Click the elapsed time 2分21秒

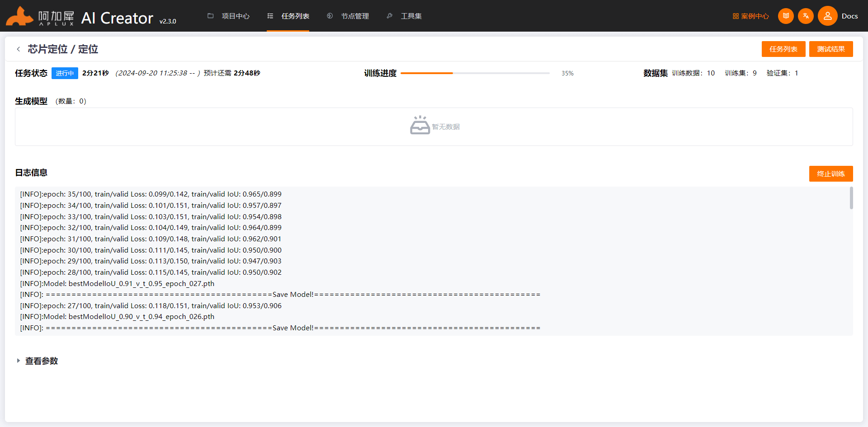95,73
